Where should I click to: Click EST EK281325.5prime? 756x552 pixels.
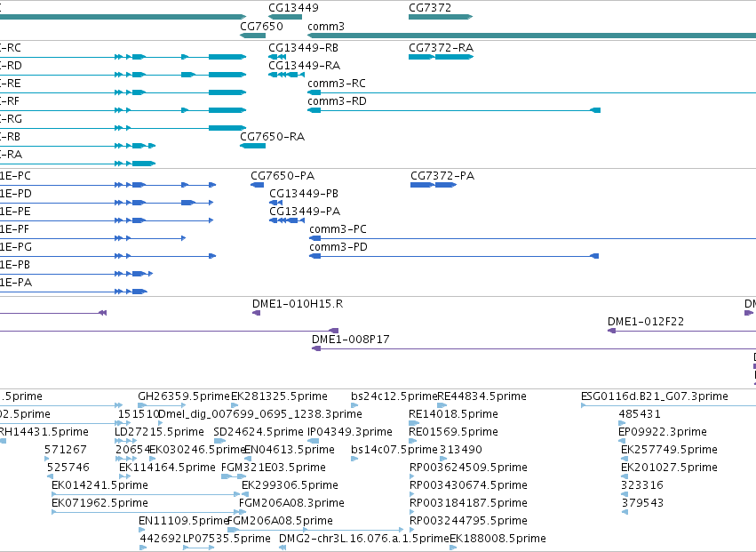pyautogui.click(x=279, y=396)
